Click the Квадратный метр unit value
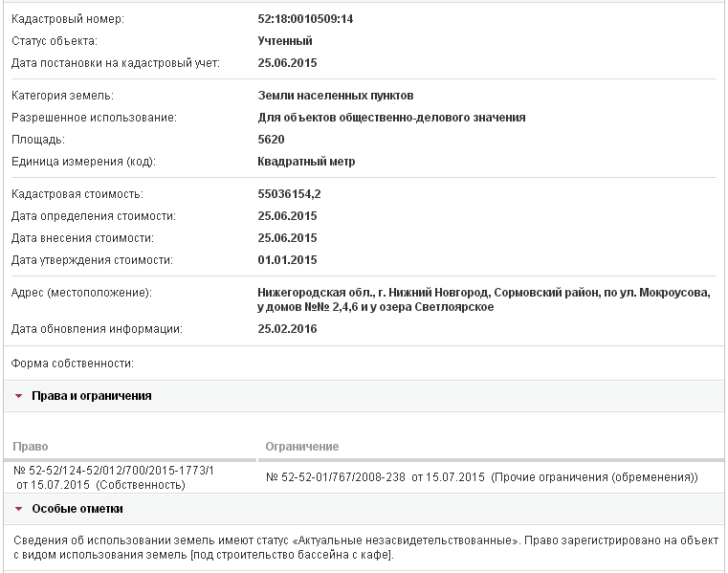The width and height of the screenshot is (728, 573). point(306,162)
